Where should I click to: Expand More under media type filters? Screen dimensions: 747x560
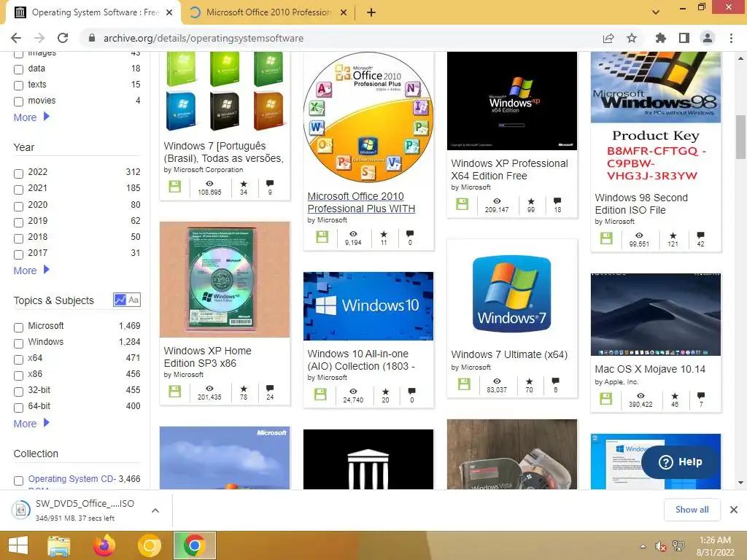31,117
